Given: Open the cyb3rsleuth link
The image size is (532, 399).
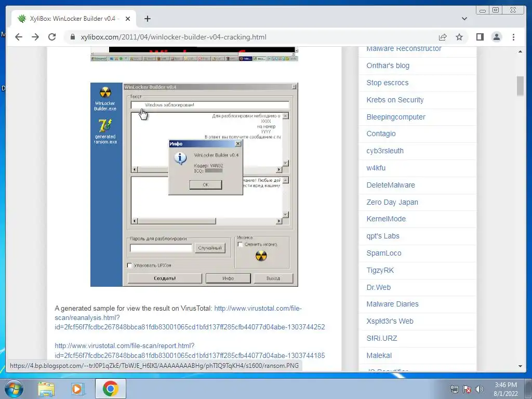Looking at the screenshot, I should pyautogui.click(x=385, y=151).
